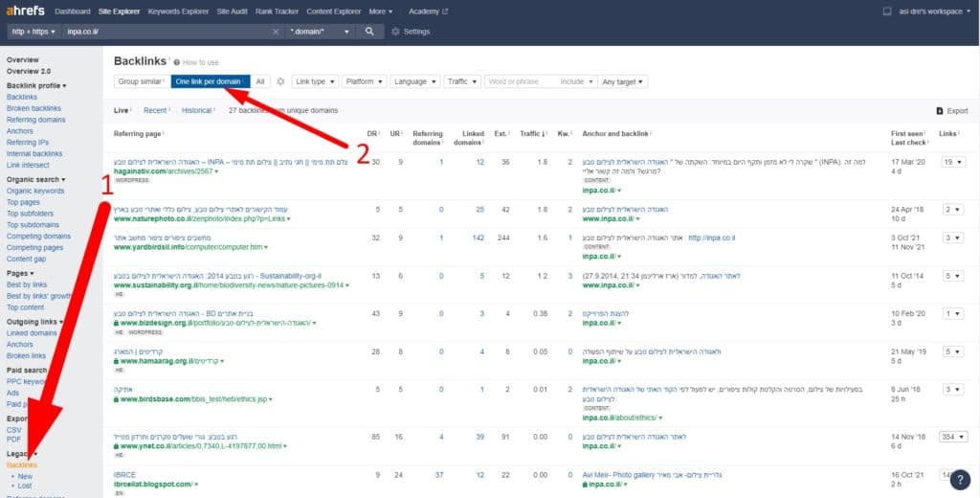
Task: Click the workspace monitor icon
Action: click(887, 11)
